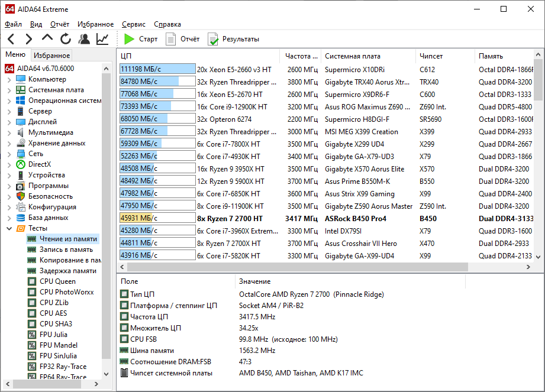545x392 pixels.
Task: Click the Back navigation arrow
Action: [11, 39]
